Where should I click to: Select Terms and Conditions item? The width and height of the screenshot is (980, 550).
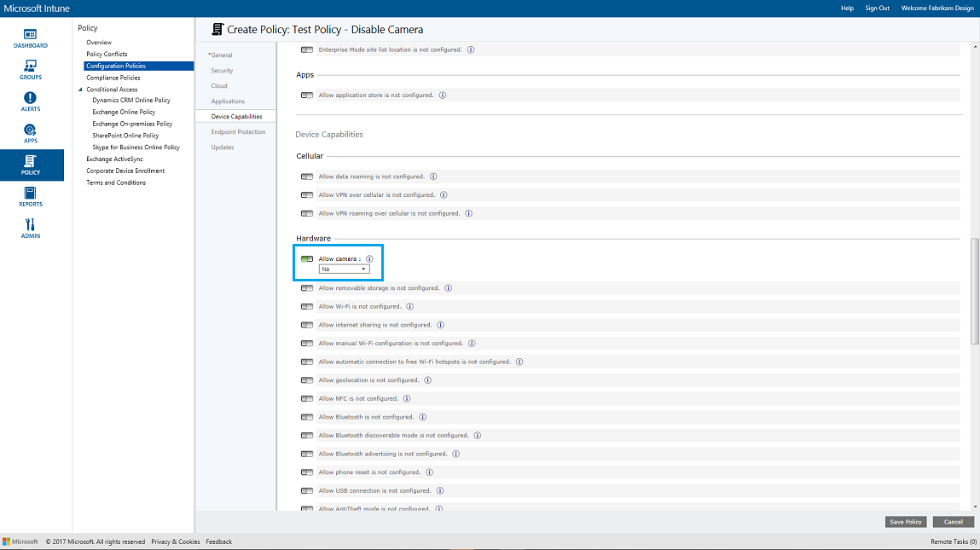(x=116, y=183)
